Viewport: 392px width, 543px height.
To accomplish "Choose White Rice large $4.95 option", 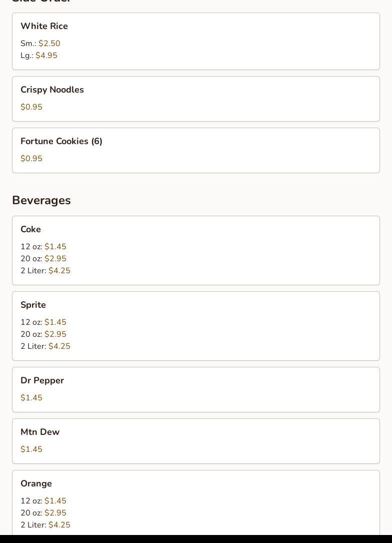I will click(x=39, y=56).
